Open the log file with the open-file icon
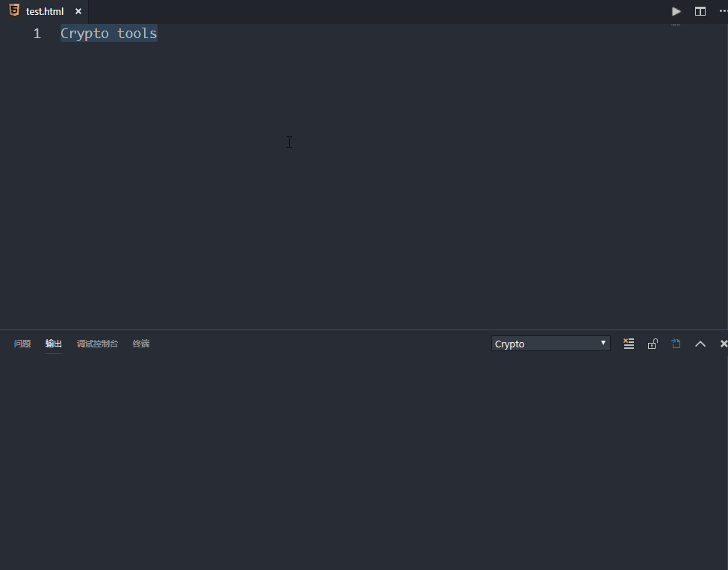Screen dimensions: 728x570 [676, 344]
